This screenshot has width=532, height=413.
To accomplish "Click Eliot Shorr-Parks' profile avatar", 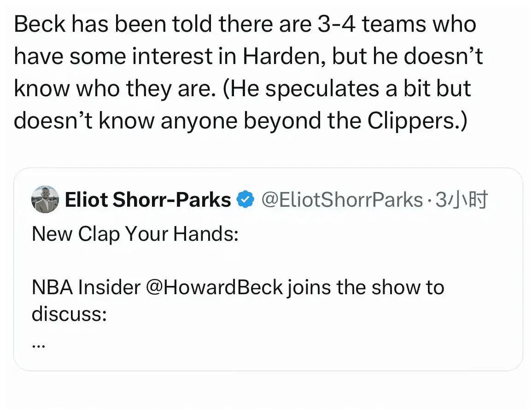I will [x=45, y=200].
